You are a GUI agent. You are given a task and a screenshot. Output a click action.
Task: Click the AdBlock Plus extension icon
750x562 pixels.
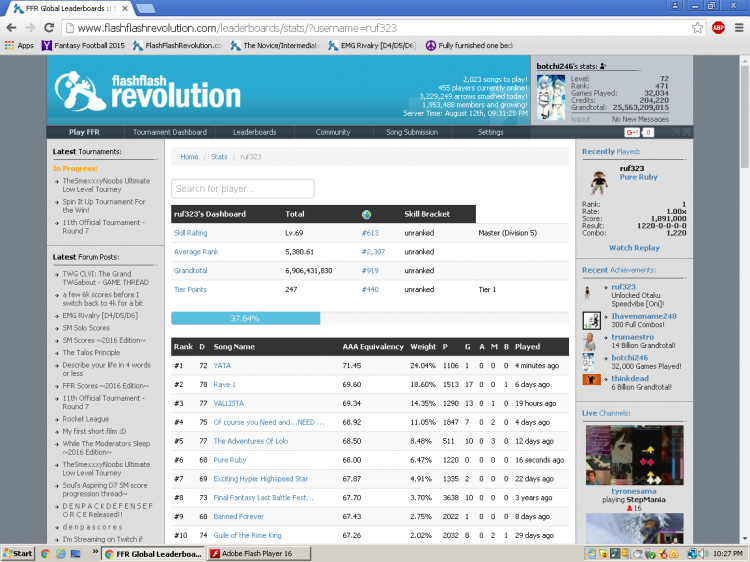coord(717,28)
